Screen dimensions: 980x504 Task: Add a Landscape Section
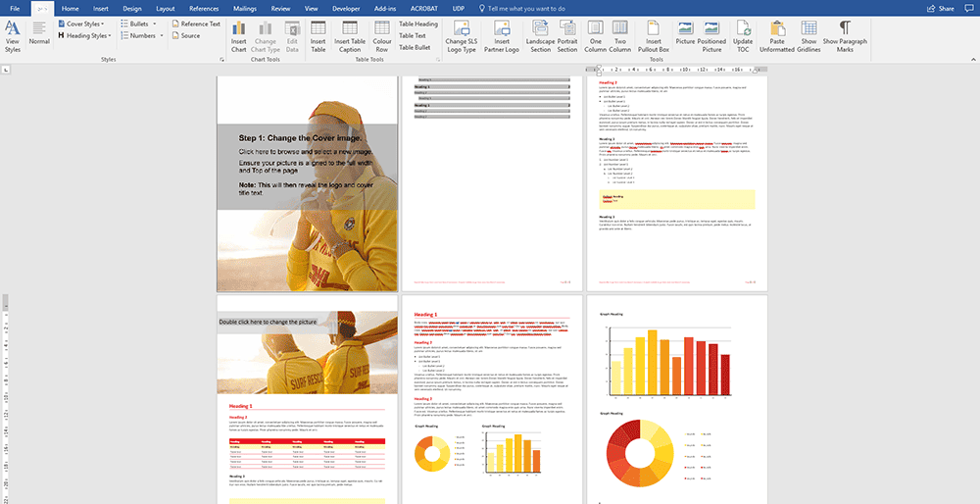[x=540, y=36]
